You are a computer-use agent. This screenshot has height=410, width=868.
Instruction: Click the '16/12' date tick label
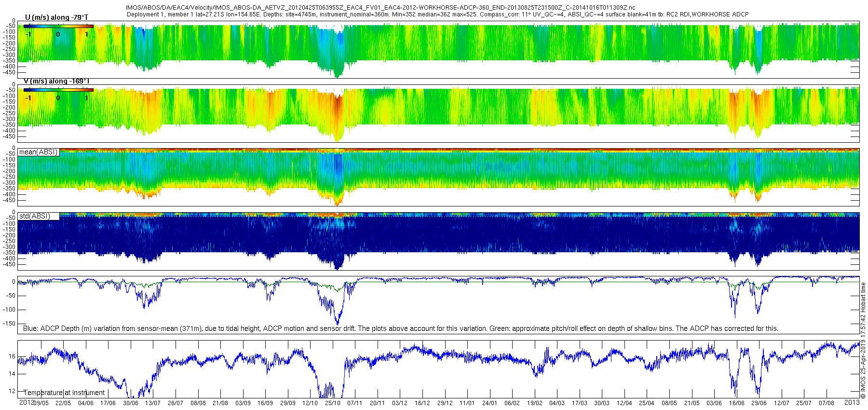tap(422, 403)
